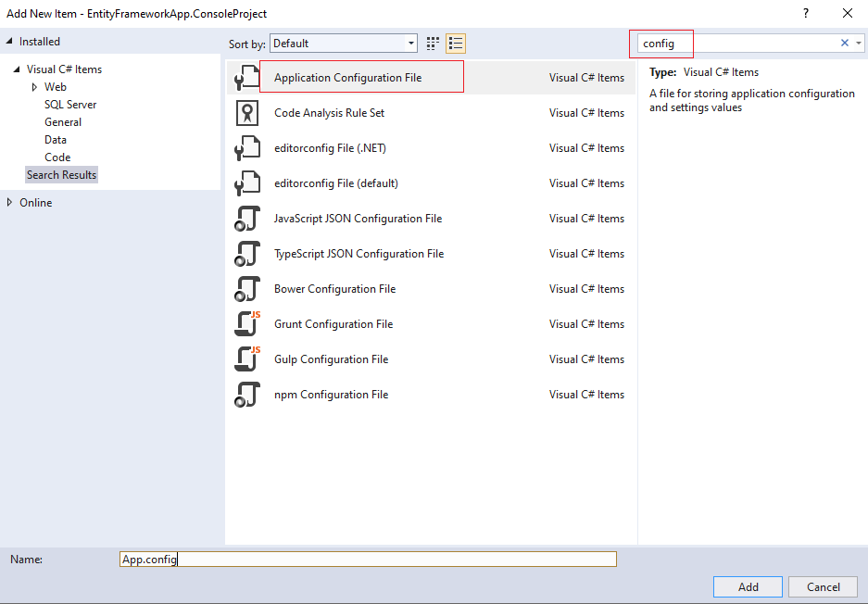Open the Sort by dropdown

point(410,43)
